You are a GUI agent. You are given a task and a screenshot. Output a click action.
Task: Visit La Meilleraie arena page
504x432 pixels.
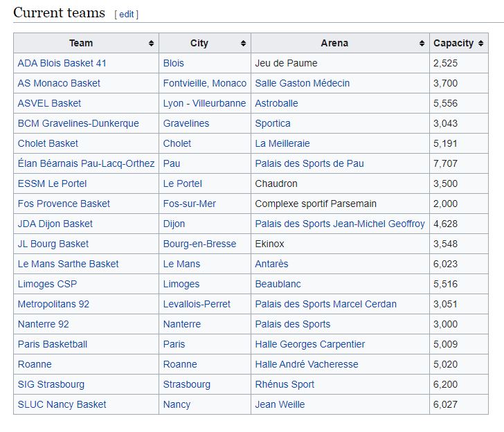[x=282, y=143]
